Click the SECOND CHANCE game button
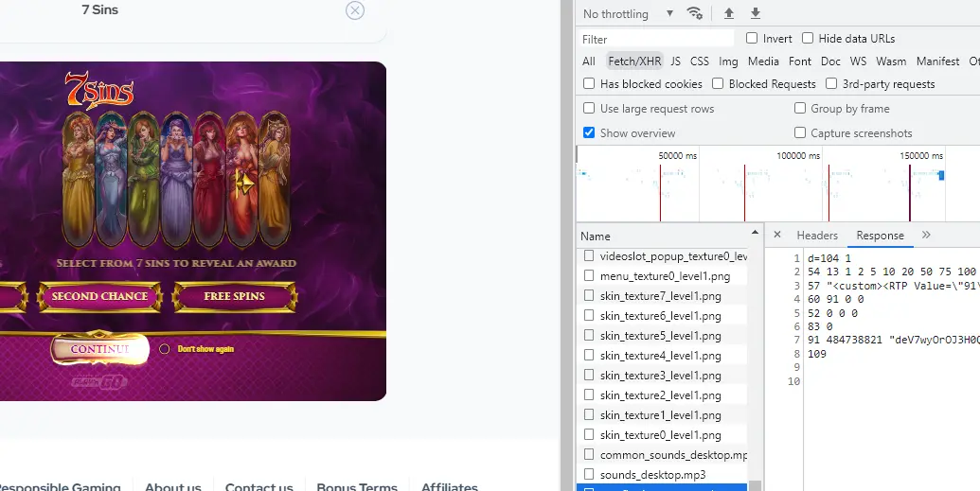 coord(99,297)
